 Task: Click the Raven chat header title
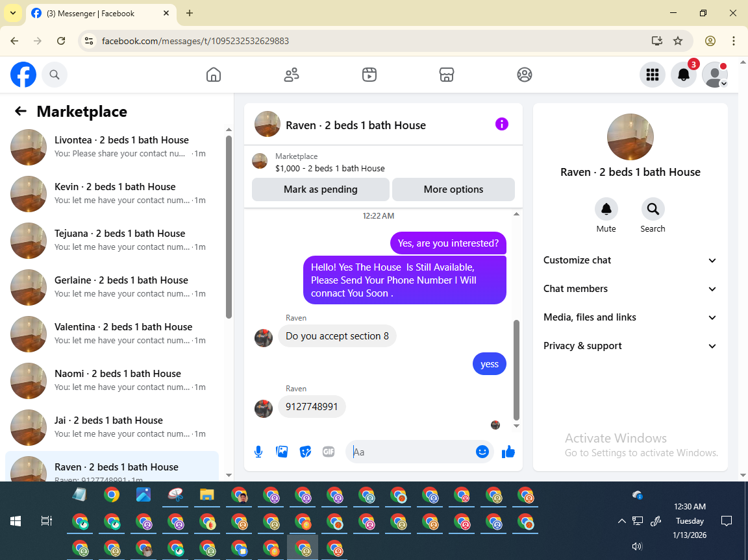pyautogui.click(x=355, y=125)
